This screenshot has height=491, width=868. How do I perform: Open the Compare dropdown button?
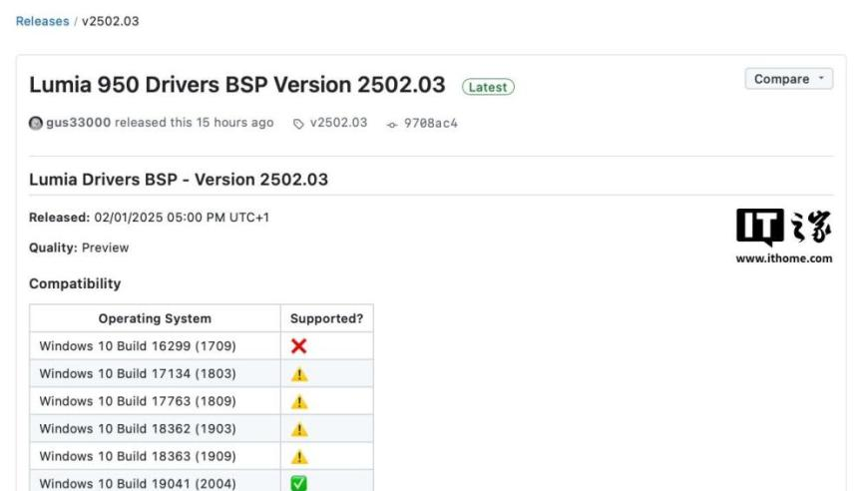pyautogui.click(x=789, y=79)
